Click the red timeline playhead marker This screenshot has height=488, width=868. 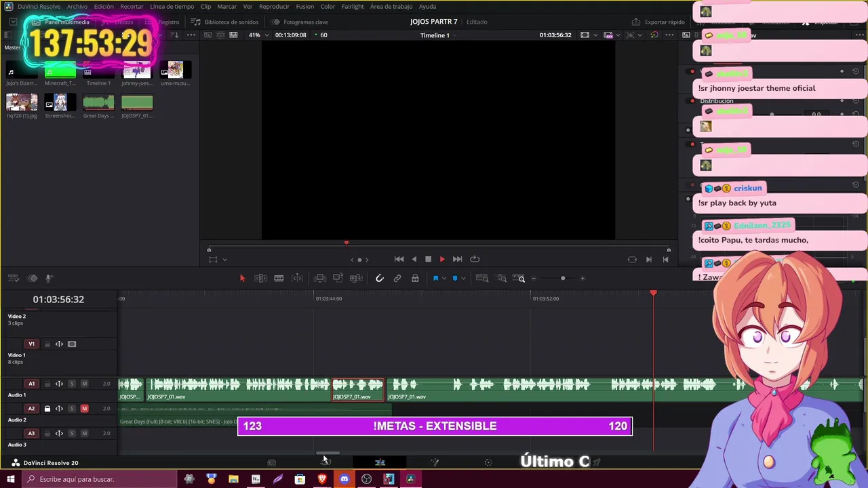(654, 293)
